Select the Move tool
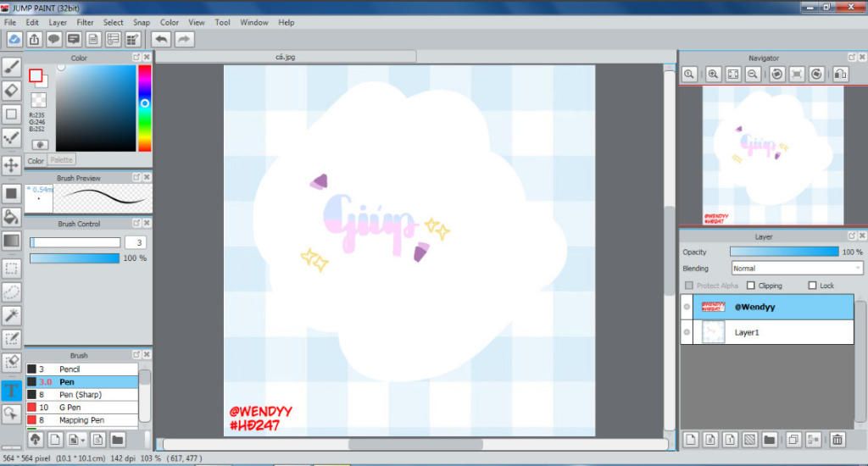This screenshot has width=868, height=466. (x=12, y=165)
